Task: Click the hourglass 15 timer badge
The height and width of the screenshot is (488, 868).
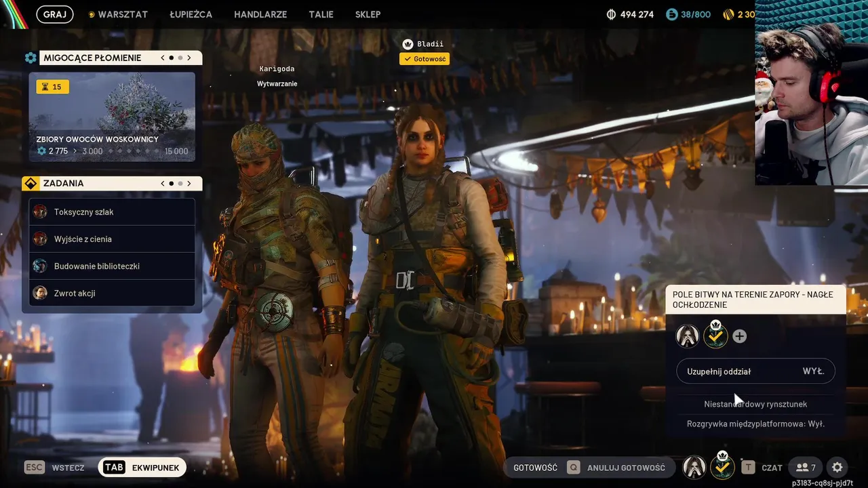Action: tap(52, 87)
